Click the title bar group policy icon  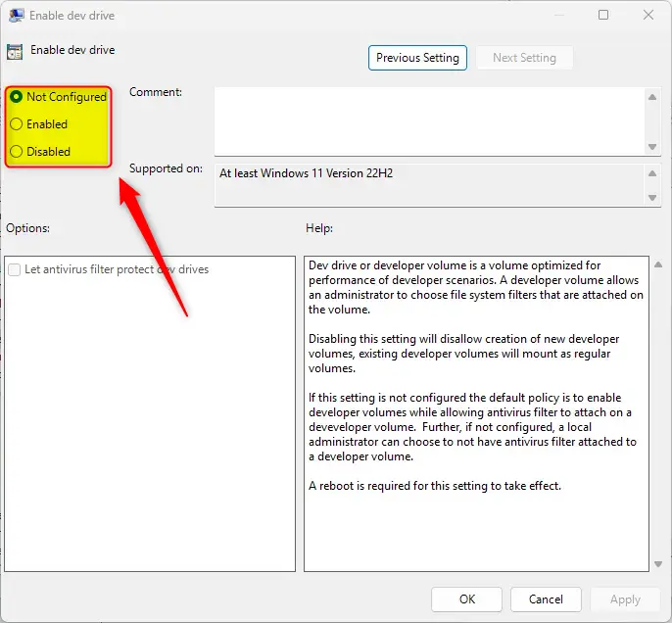pos(16,16)
